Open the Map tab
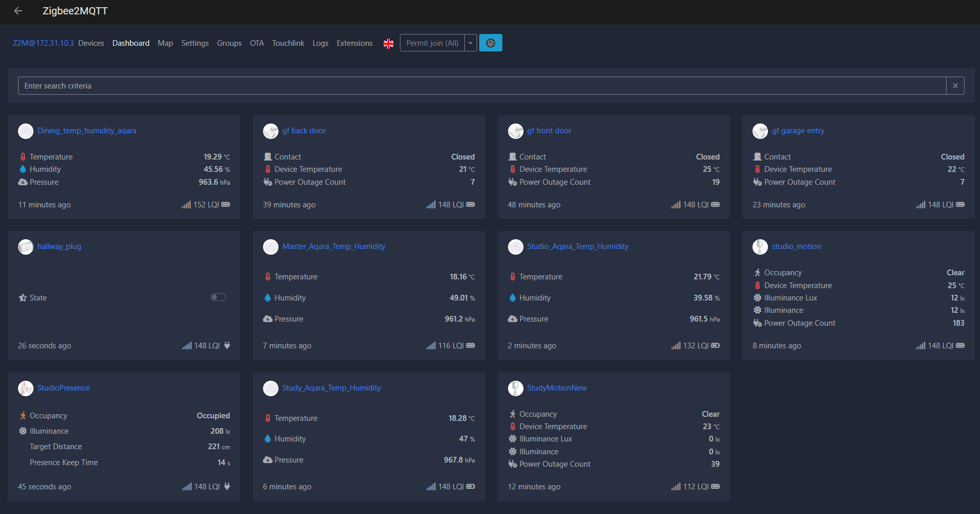Viewport: 980px width, 514px height. [x=165, y=43]
